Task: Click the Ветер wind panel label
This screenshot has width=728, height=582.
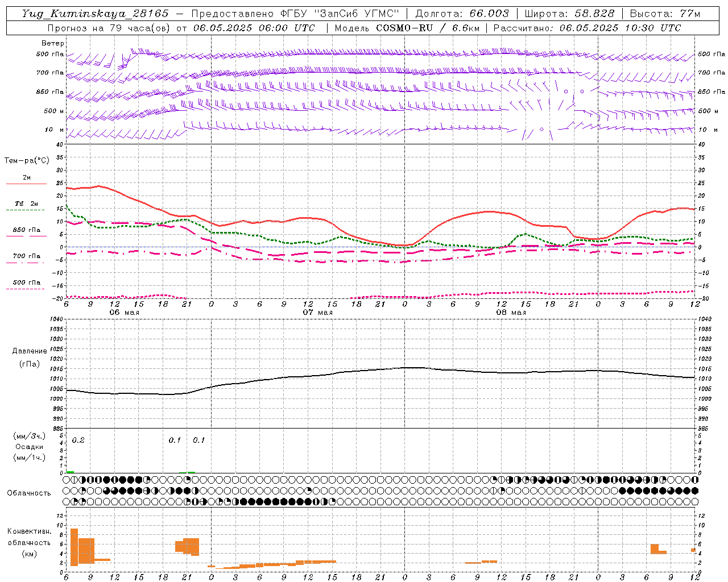Action: coord(53,43)
